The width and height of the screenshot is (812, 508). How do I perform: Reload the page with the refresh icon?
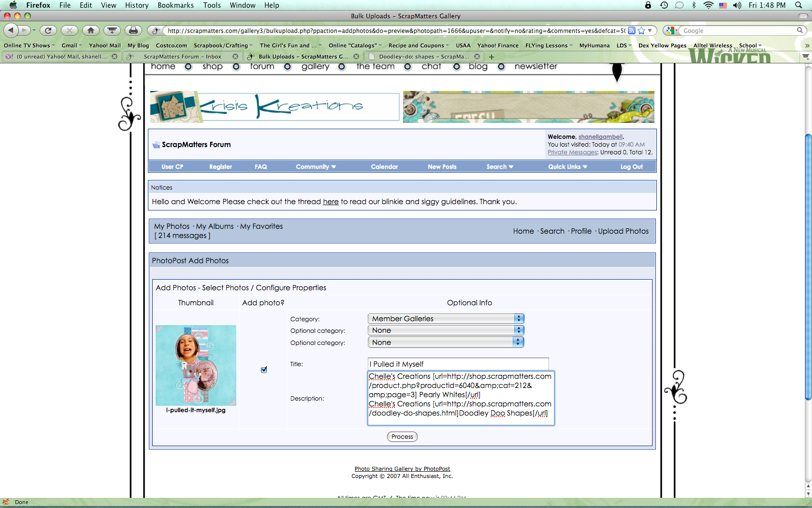pyautogui.click(x=48, y=30)
